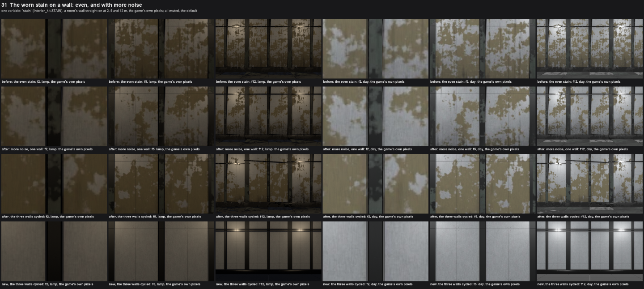
Task: Click caption 'after: more noise, one wall: f2, lamp'
Action: click(47, 149)
